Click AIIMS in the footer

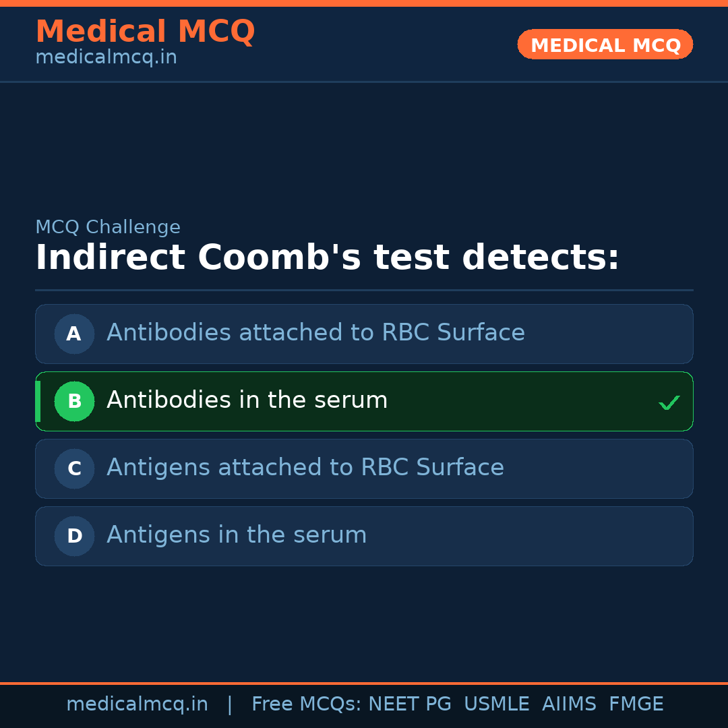(569, 704)
